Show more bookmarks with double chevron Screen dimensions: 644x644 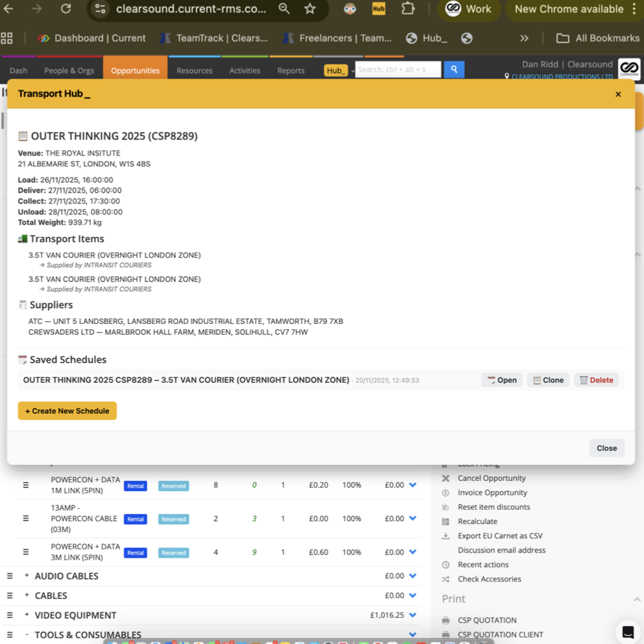coord(524,38)
